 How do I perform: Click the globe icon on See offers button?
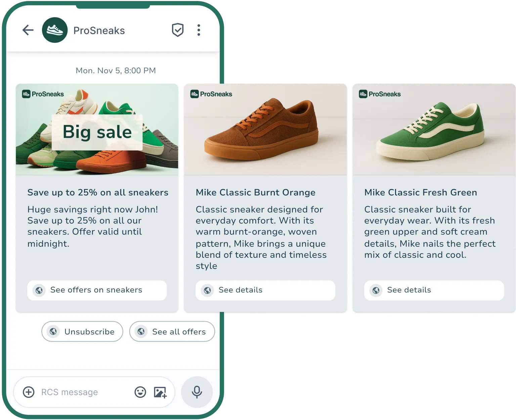39,290
